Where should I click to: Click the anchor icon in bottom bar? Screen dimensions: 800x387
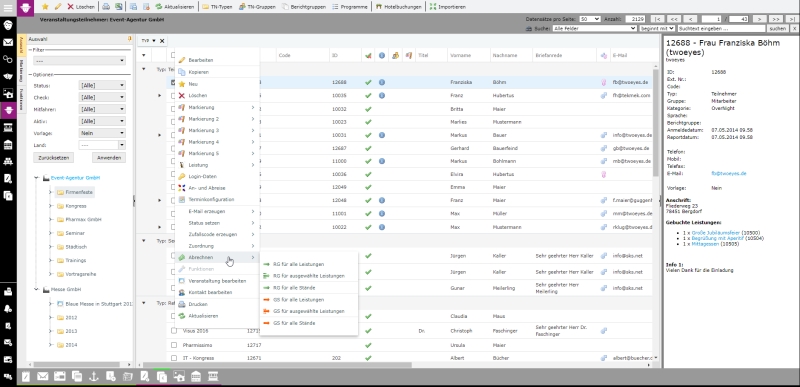coord(93,377)
